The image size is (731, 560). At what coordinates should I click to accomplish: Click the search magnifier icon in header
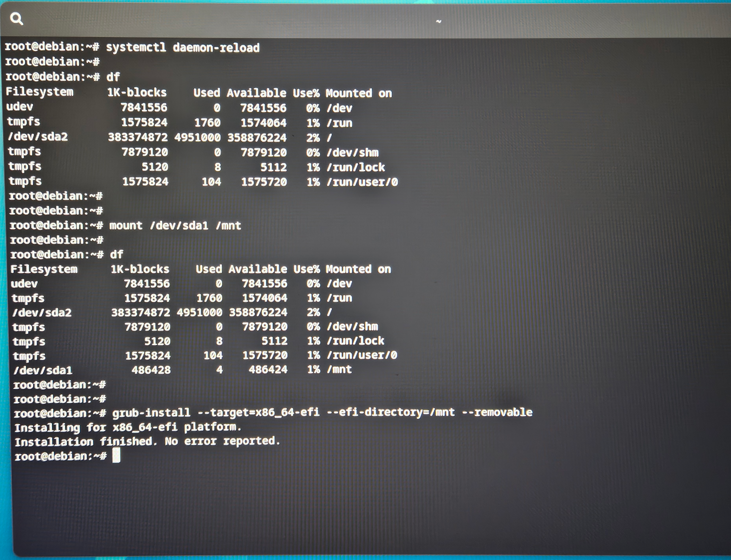[16, 19]
